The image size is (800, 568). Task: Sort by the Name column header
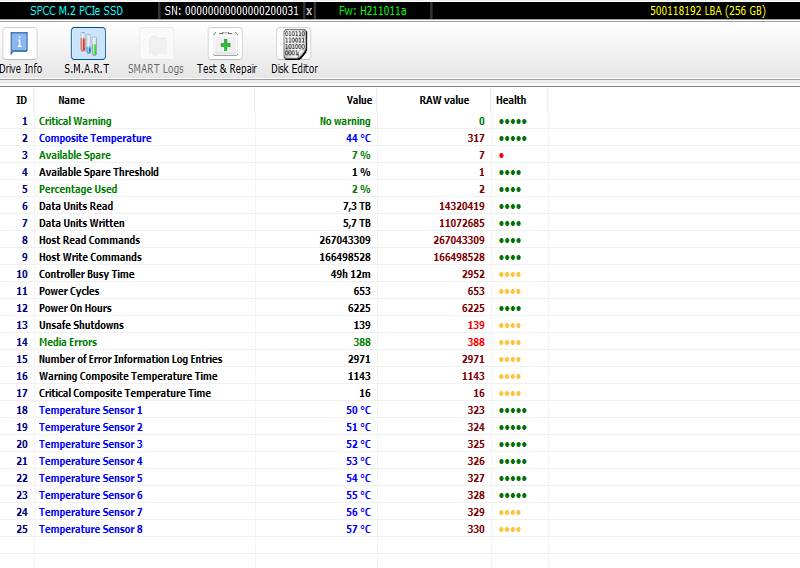click(x=71, y=100)
